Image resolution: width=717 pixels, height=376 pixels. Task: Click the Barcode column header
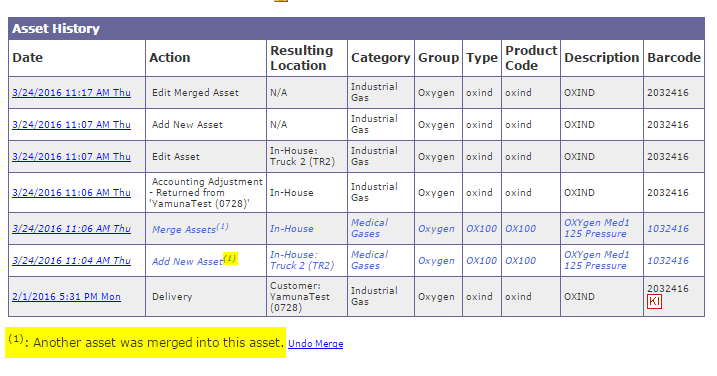[674, 58]
